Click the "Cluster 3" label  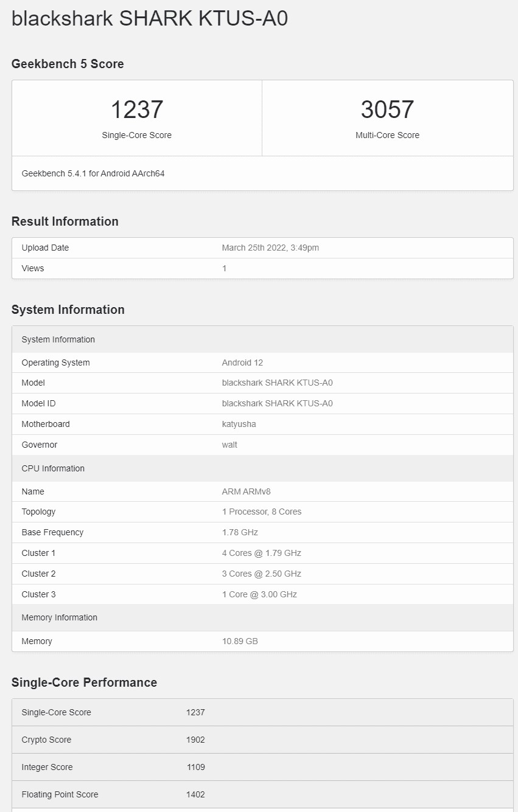point(38,594)
